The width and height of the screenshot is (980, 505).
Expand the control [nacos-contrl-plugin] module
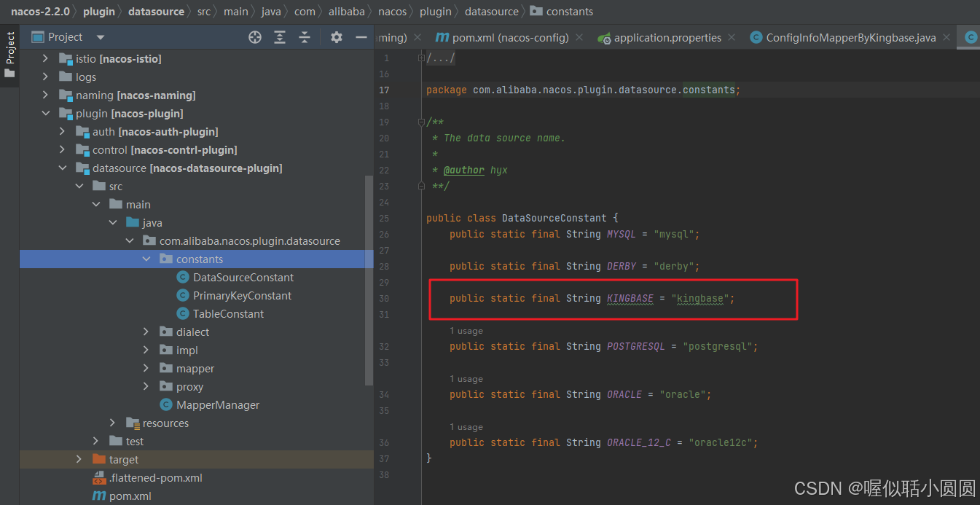63,149
